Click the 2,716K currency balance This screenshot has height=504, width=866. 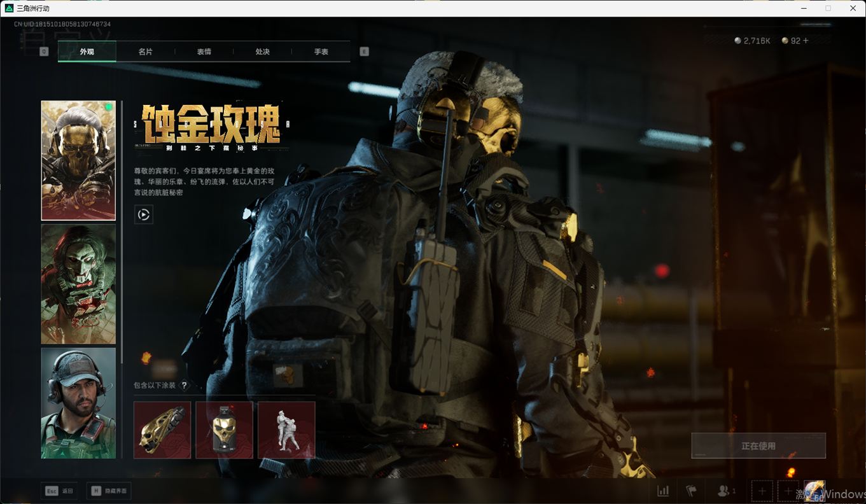757,41
